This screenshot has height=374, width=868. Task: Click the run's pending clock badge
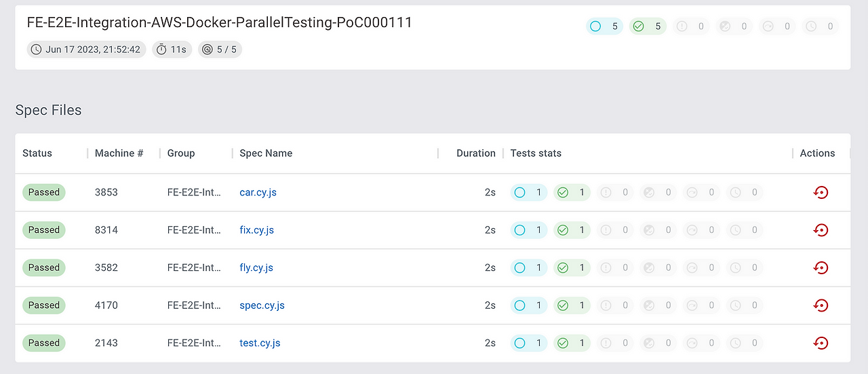pyautogui.click(x=821, y=26)
